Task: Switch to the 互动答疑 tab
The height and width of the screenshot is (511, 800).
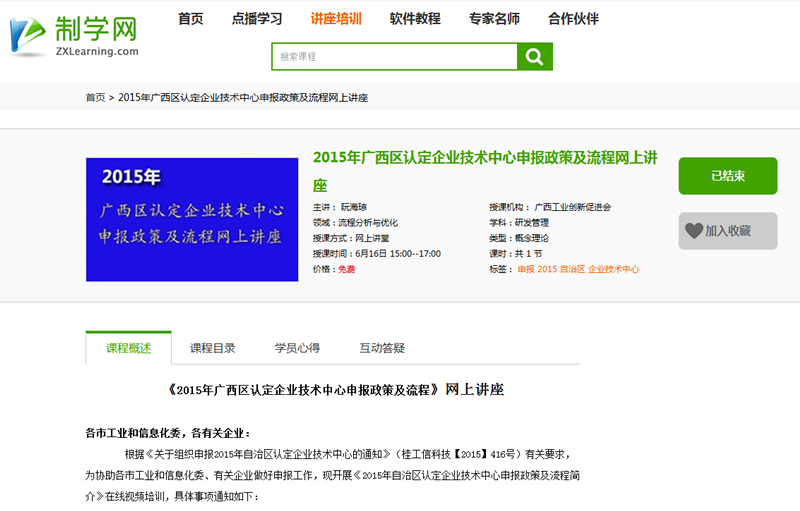Action: 382,348
